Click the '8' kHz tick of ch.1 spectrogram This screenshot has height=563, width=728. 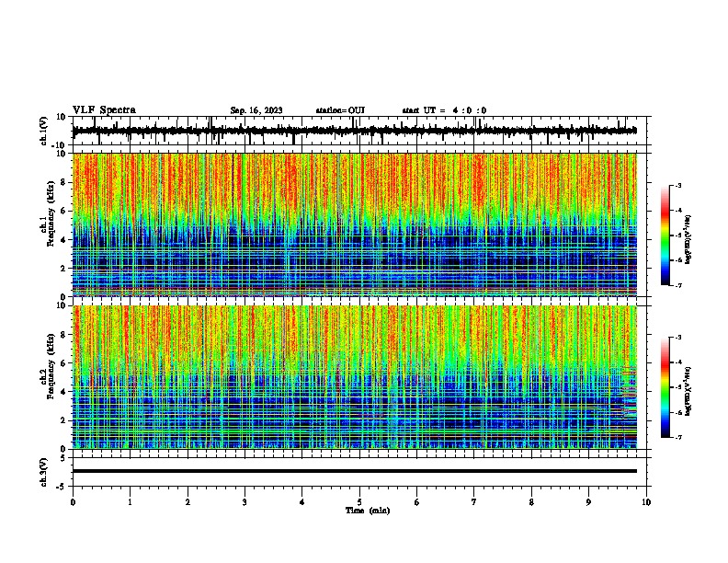tap(63, 182)
